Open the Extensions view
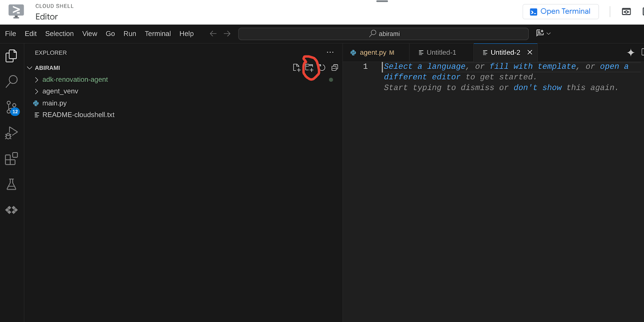 [x=11, y=159]
